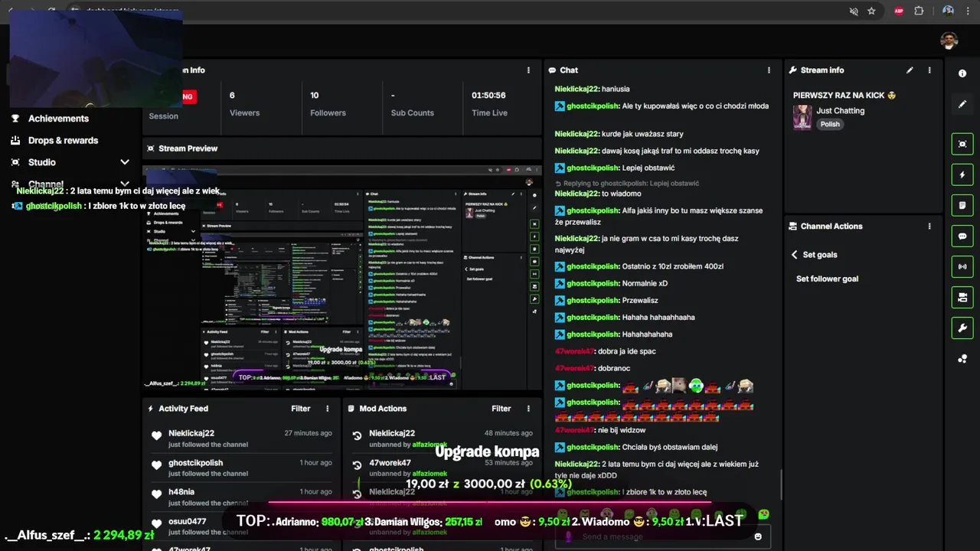Open the Mod Actions Filter dropdown

pos(501,409)
